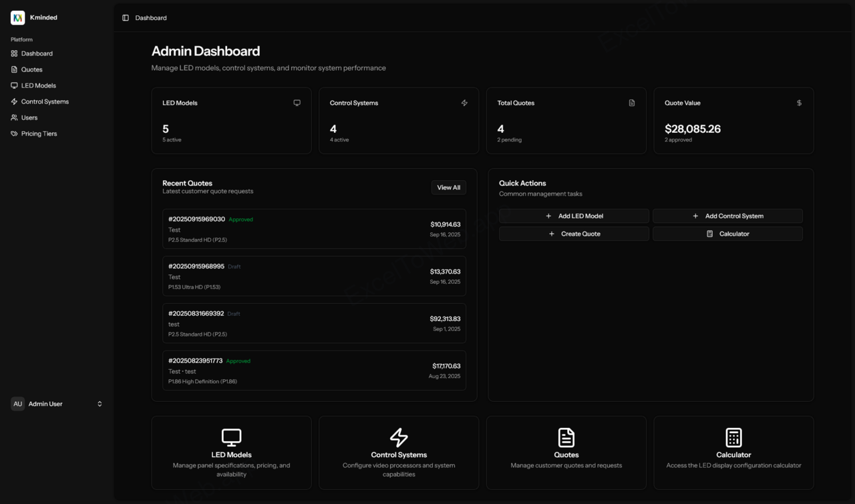Open the Calculator quick action
Viewport: 855px width, 504px height.
[727, 234]
